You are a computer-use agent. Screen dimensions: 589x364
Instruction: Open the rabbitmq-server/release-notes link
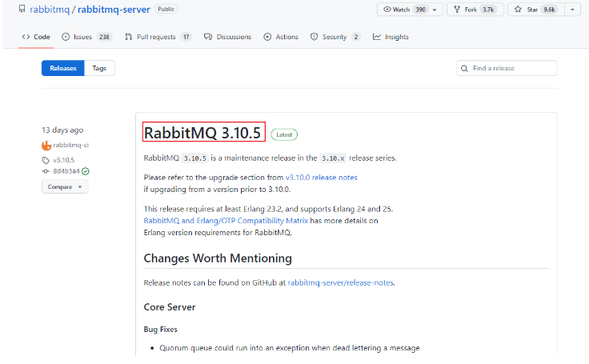[x=341, y=282]
